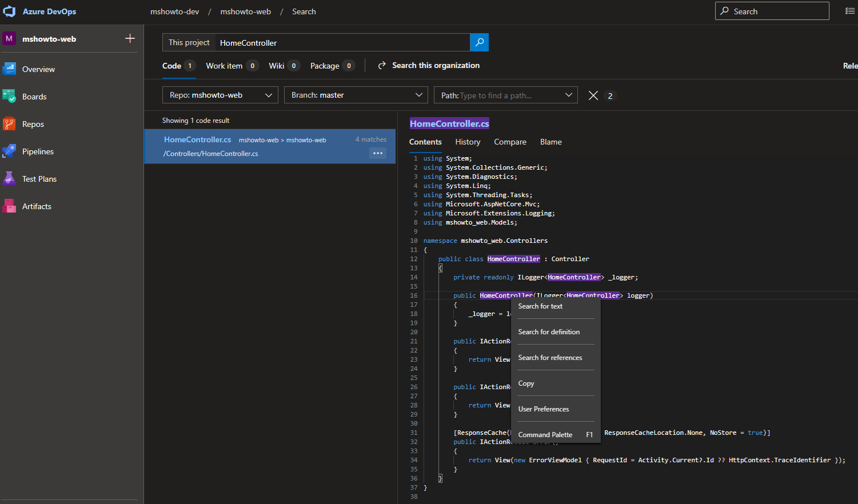Switch to the Work item results tab
The image size is (858, 504).
[x=232, y=66]
